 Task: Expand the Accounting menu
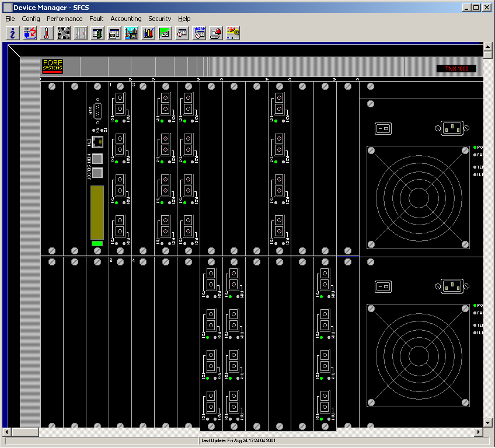[x=126, y=19]
